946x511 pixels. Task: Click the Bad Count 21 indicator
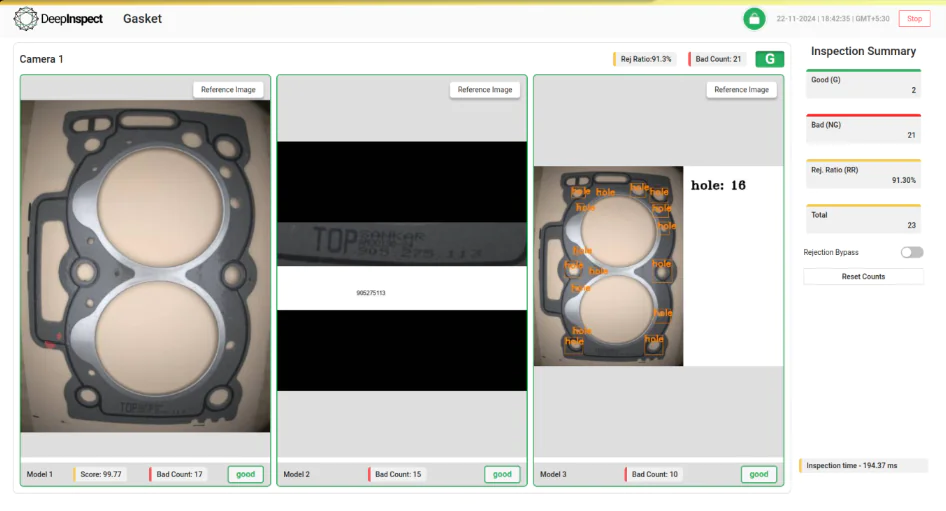[717, 59]
